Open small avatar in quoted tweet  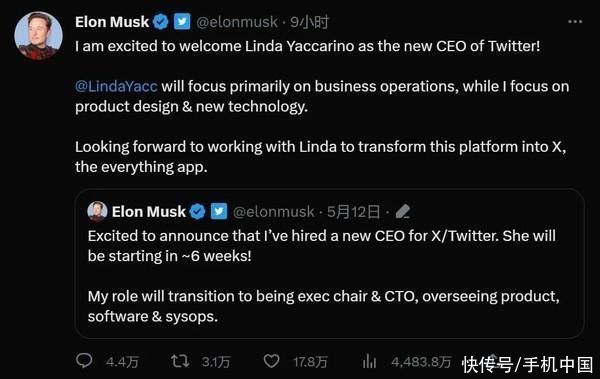click(97, 211)
